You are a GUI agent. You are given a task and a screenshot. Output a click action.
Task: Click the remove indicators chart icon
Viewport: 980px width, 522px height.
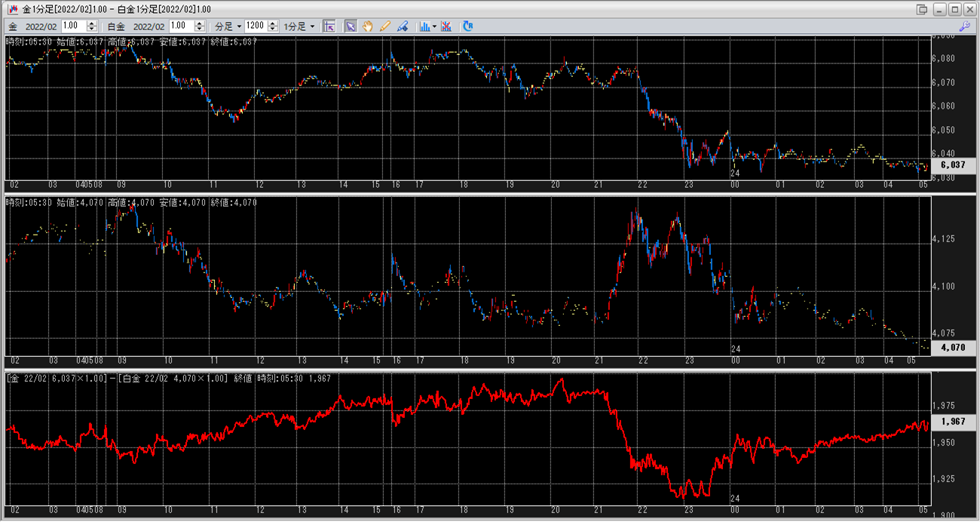click(446, 26)
